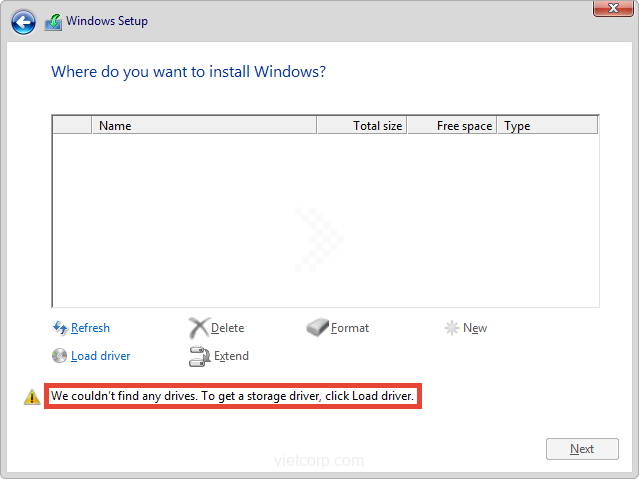
Task: Click the Refresh link
Action: [x=90, y=328]
